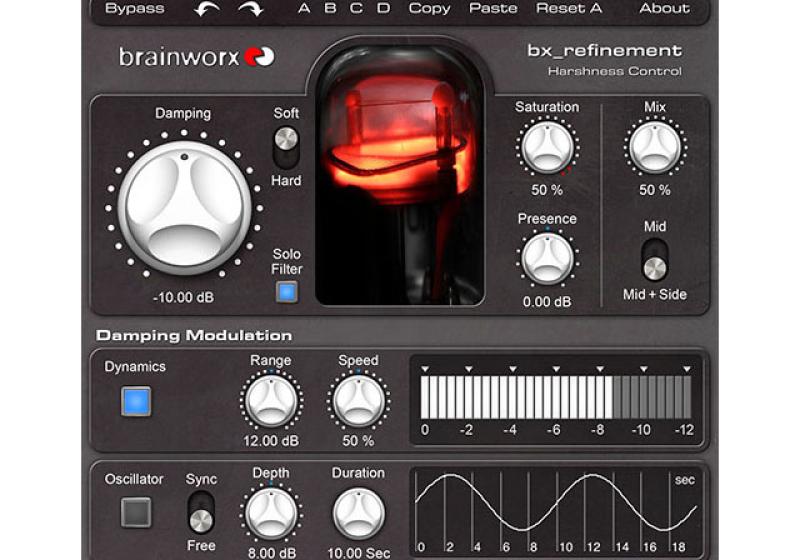
Task: Toggle the Dynamics blue button
Action: coord(136,401)
